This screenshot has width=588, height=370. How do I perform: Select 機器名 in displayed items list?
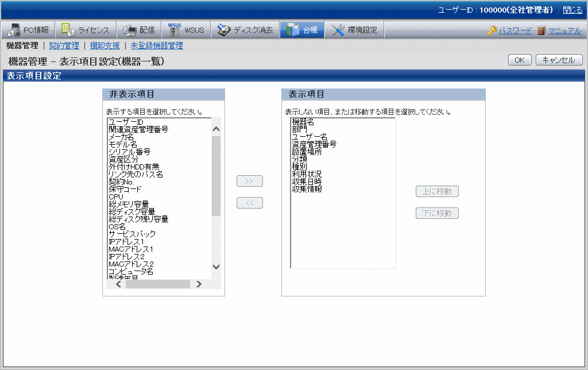pos(343,122)
